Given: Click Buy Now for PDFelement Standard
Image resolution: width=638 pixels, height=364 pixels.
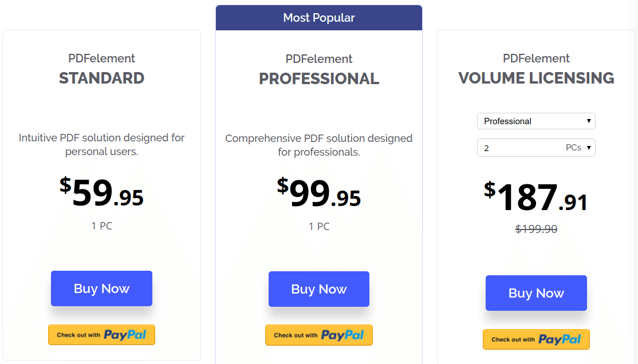Looking at the screenshot, I should (x=101, y=288).
